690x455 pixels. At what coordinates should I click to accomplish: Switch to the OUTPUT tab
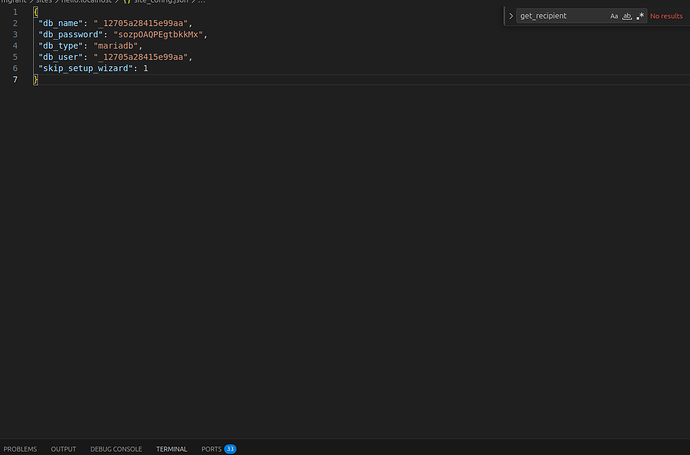pos(63,449)
